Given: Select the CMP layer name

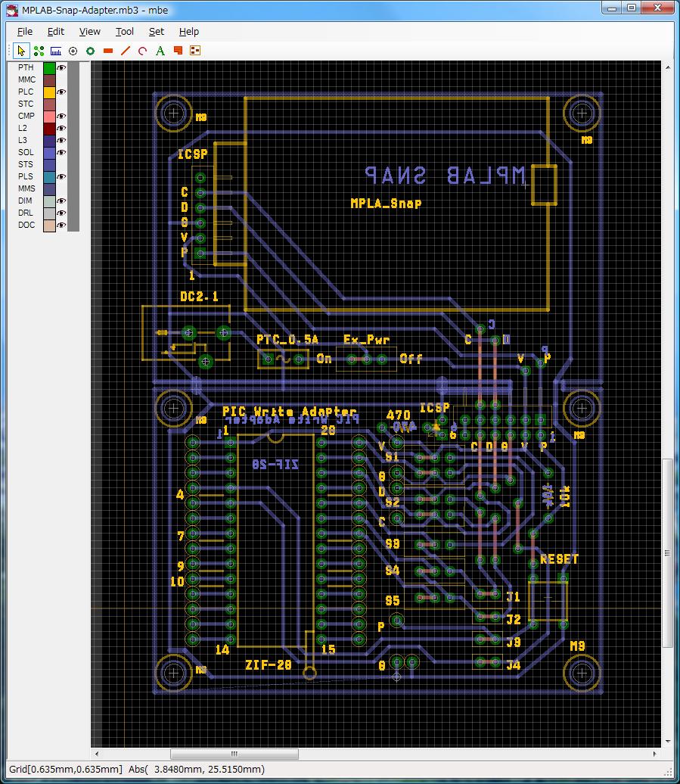Looking at the screenshot, I should tap(26, 116).
